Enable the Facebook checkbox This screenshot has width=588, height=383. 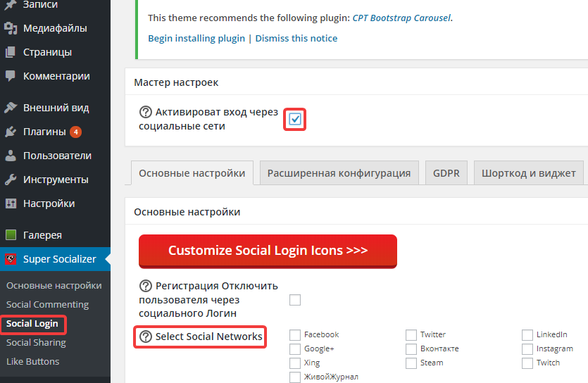(295, 334)
